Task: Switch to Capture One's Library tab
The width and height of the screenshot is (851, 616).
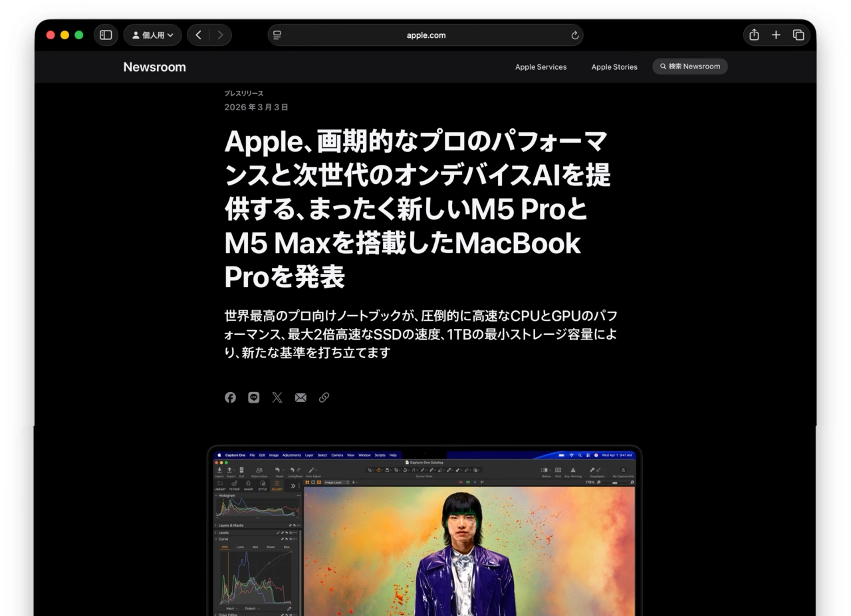Action: pos(220,485)
